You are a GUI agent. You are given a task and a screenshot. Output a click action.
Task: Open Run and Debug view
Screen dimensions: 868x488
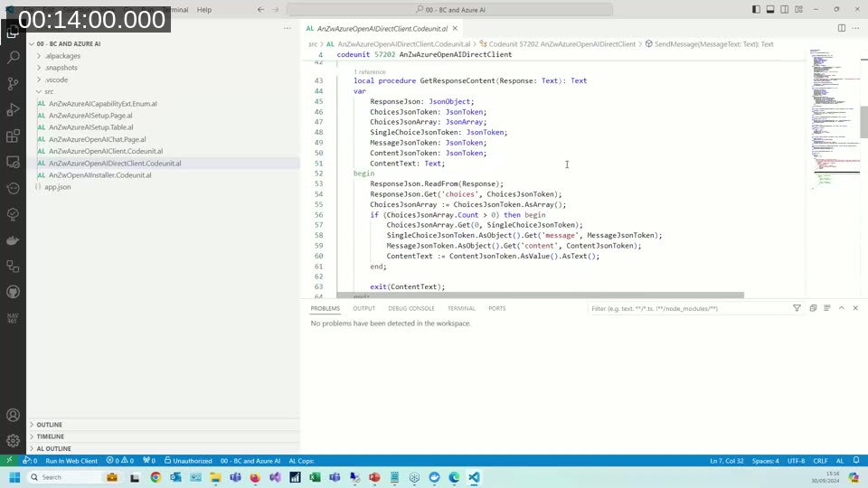click(13, 109)
